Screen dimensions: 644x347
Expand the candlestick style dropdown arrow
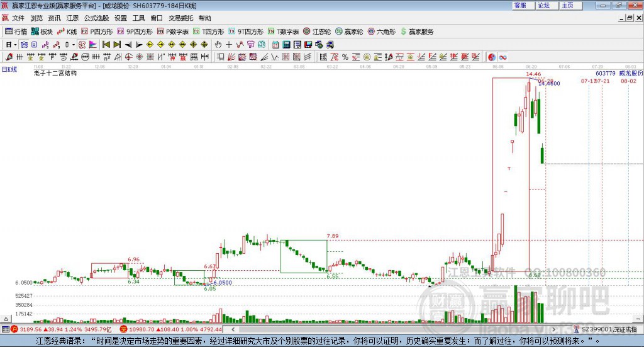(74, 45)
